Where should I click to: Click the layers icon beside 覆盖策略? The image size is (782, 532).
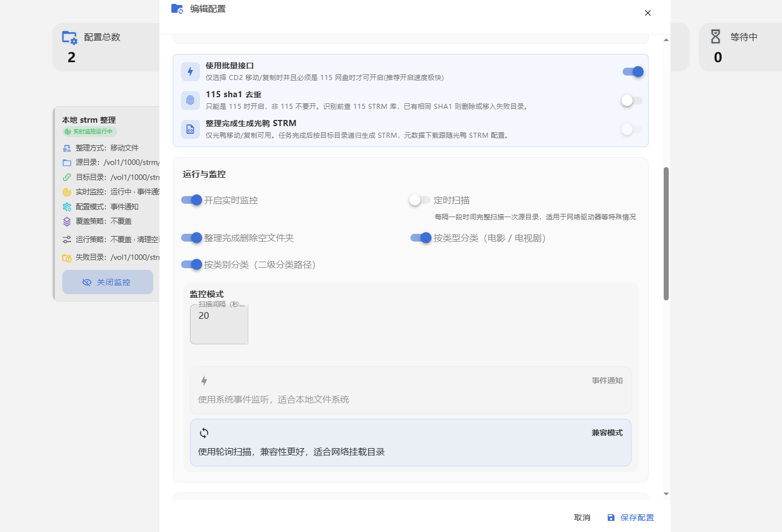pos(67,221)
